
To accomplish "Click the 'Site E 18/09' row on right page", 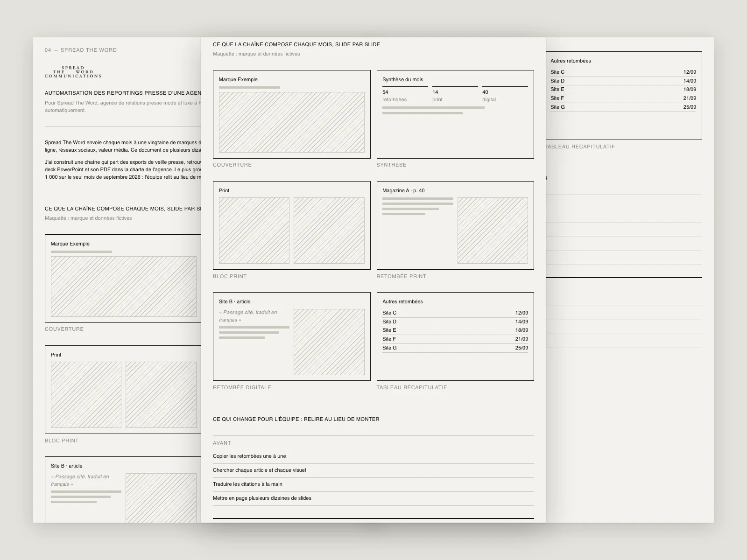I will (x=623, y=89).
